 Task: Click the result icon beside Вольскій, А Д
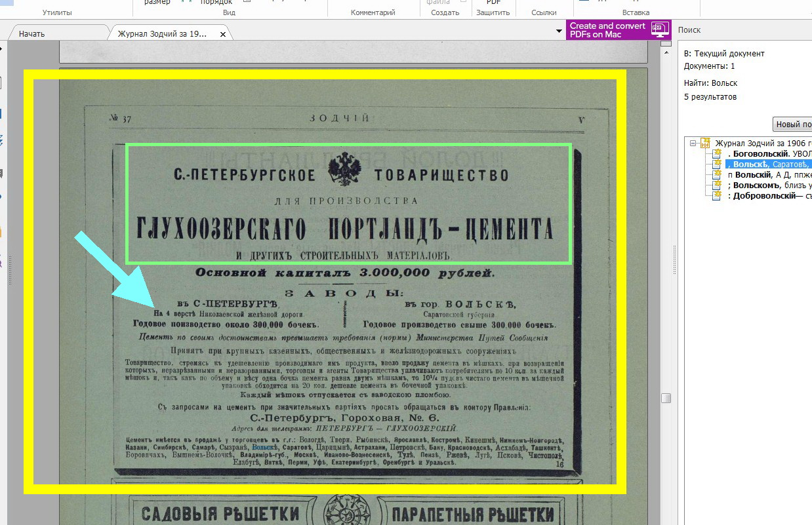tap(717, 174)
